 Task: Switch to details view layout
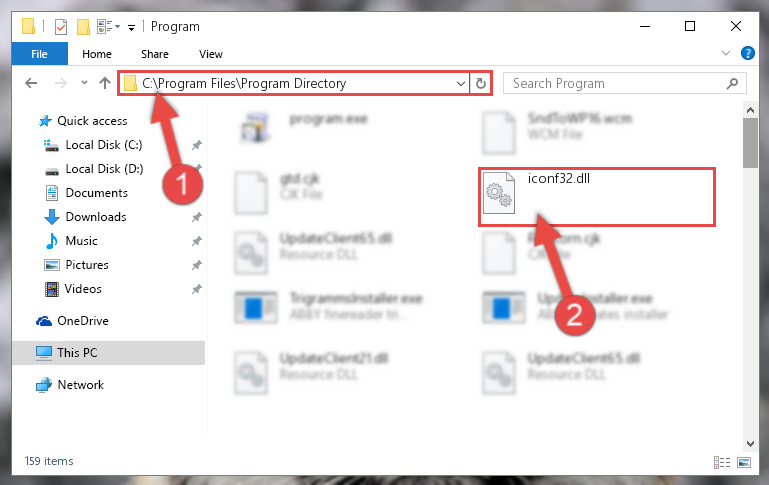pos(721,462)
